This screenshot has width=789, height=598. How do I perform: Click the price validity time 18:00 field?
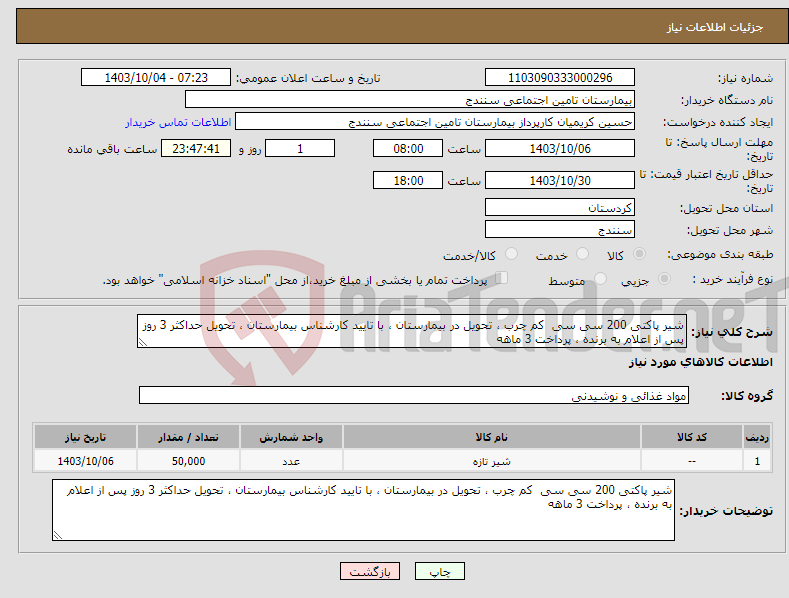point(408,180)
